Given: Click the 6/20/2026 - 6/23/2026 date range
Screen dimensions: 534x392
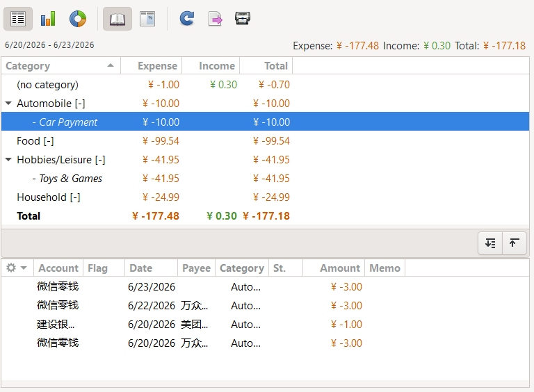Looking at the screenshot, I should [49, 45].
